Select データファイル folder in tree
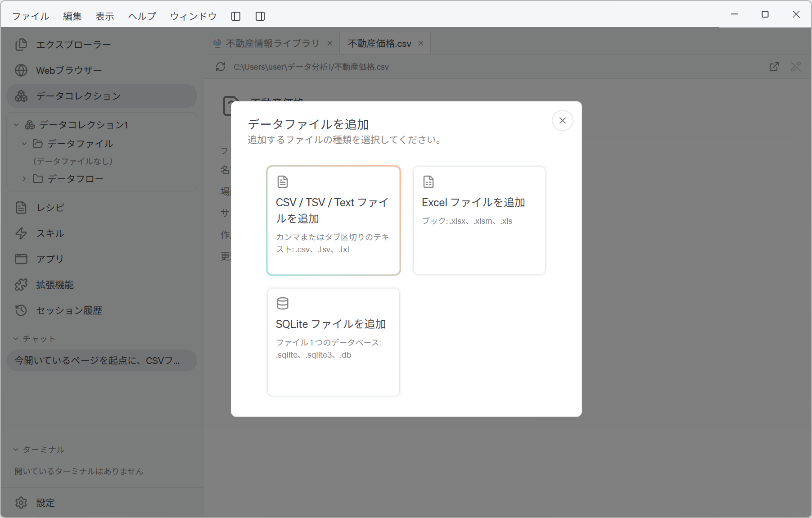Image resolution: width=812 pixels, height=518 pixels. [x=81, y=144]
